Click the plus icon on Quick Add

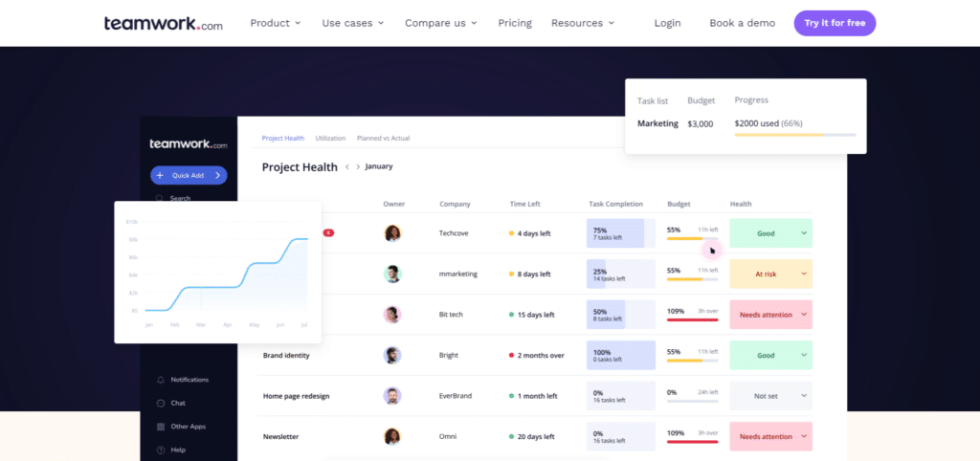point(160,176)
